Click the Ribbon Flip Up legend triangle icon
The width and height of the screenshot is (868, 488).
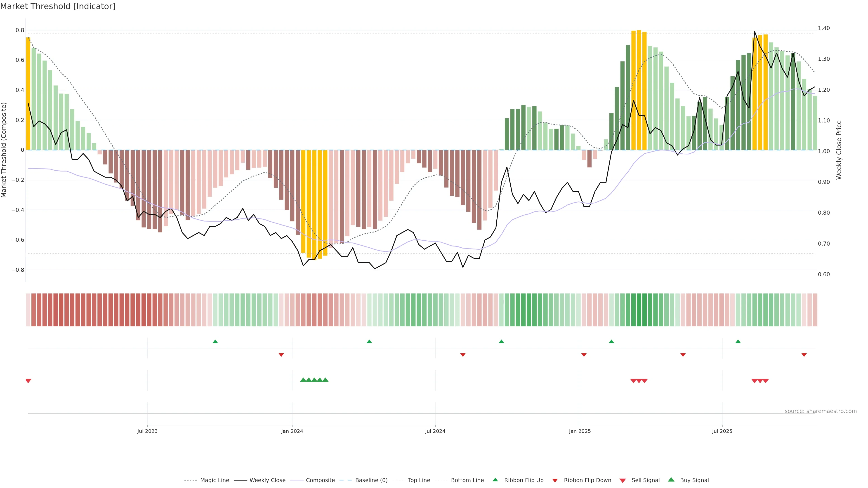[x=495, y=480]
